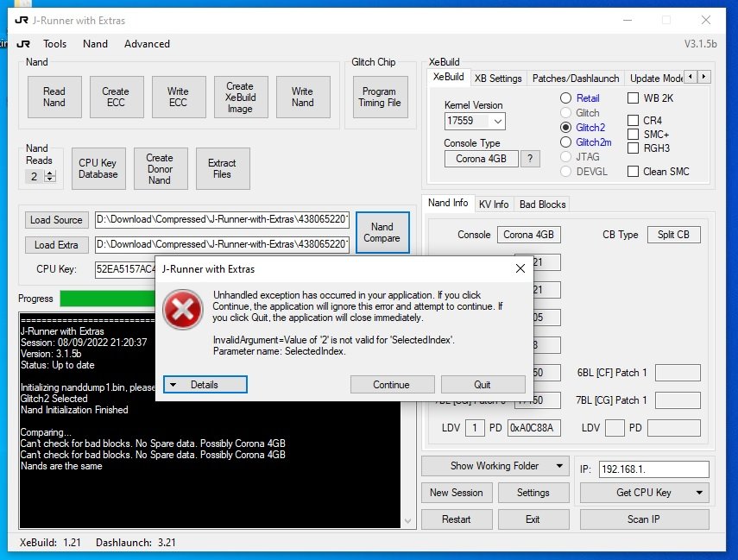Click the red error icon in dialog
The image size is (738, 560).
(x=183, y=309)
